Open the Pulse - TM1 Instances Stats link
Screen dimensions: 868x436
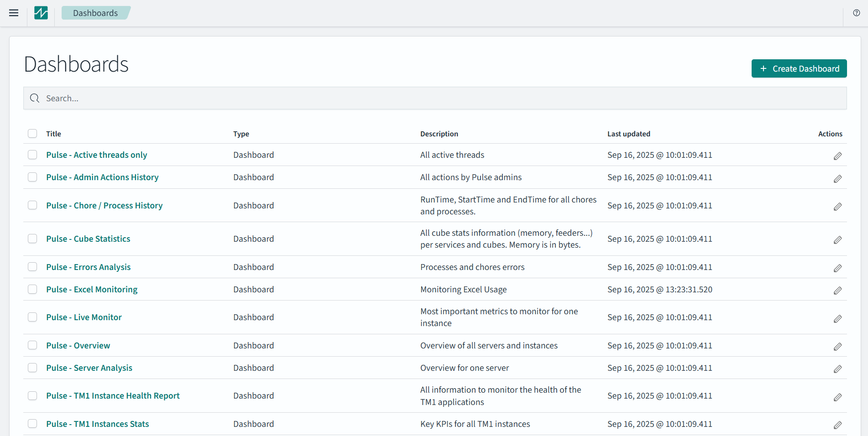98,424
